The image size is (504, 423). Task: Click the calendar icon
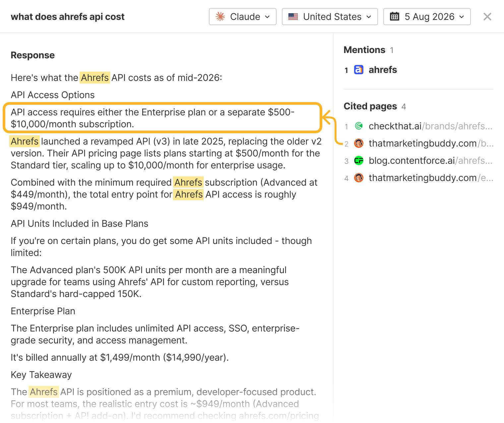tap(395, 16)
